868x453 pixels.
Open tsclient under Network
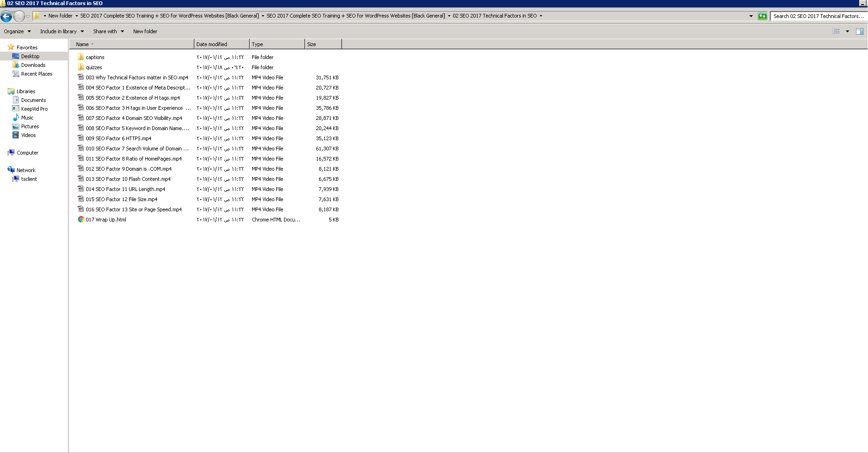pyautogui.click(x=29, y=179)
